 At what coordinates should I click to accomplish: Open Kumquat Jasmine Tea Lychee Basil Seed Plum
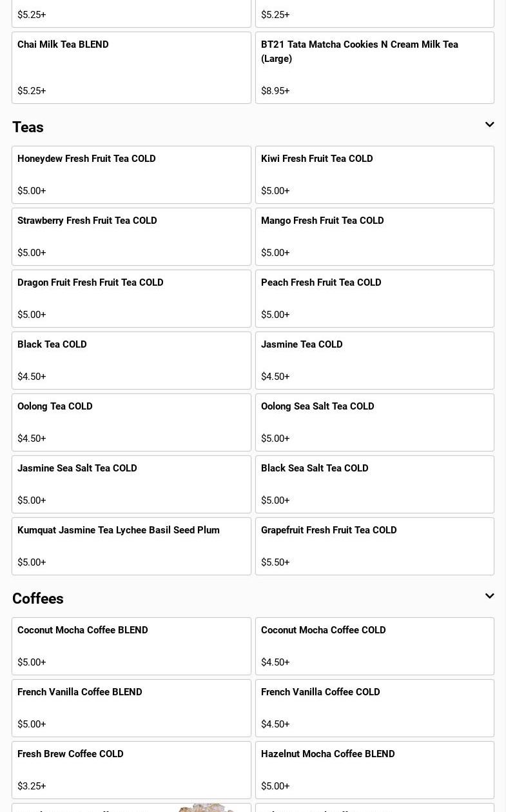pyautogui.click(x=131, y=546)
